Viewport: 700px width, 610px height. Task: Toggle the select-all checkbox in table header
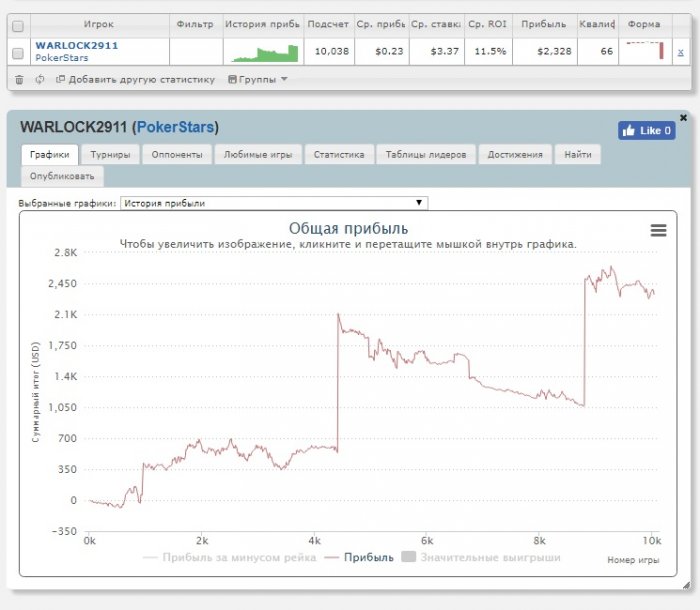pos(18,26)
